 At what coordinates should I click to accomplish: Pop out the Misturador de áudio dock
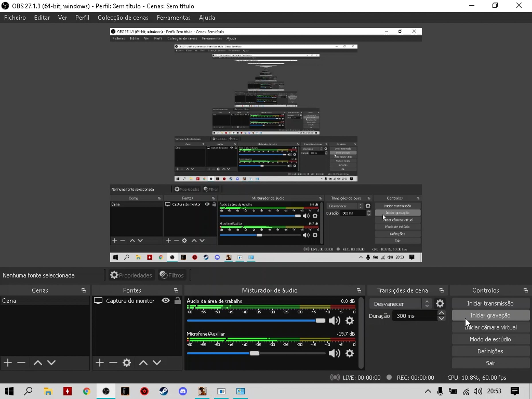click(x=359, y=290)
